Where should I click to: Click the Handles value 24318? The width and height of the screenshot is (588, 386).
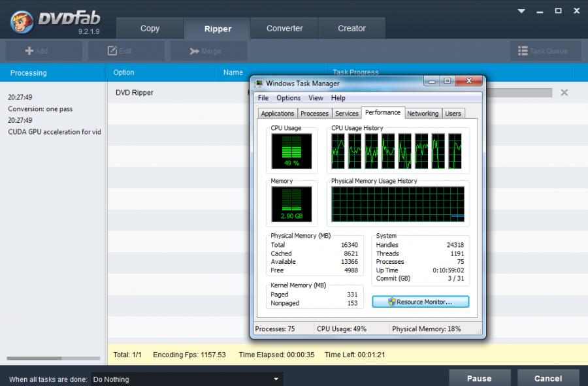(455, 245)
